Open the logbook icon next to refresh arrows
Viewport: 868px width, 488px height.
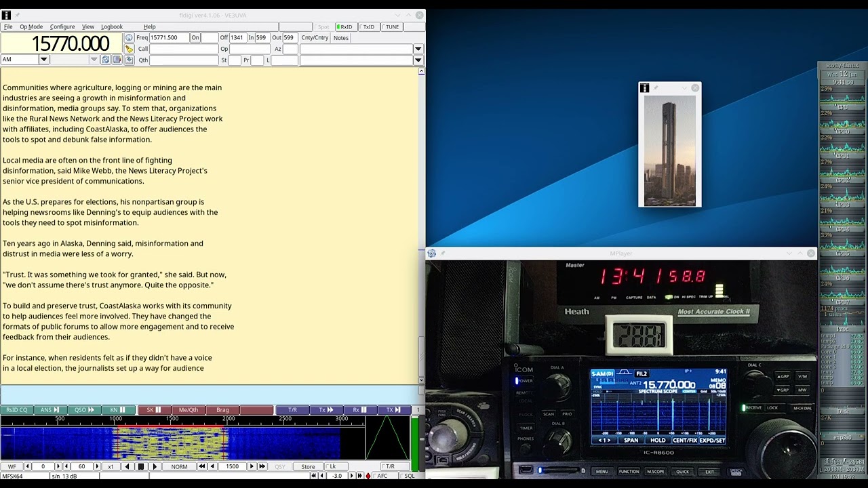(x=117, y=60)
